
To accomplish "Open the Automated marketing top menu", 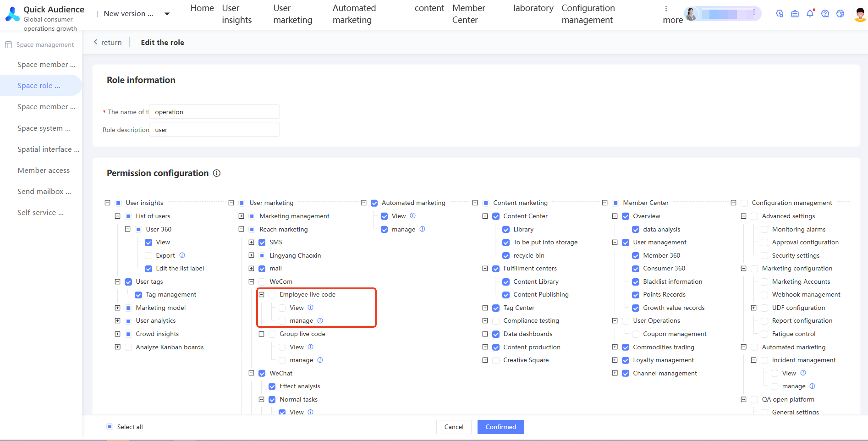I will 354,14.
